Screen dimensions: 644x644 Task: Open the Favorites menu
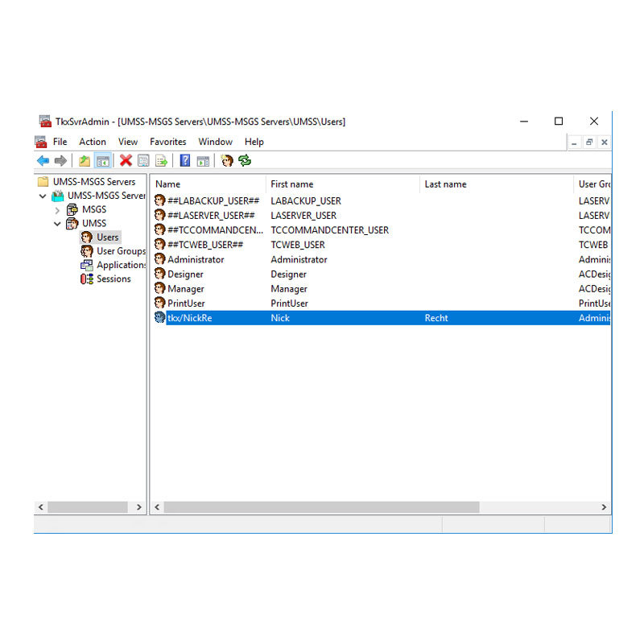(168, 142)
